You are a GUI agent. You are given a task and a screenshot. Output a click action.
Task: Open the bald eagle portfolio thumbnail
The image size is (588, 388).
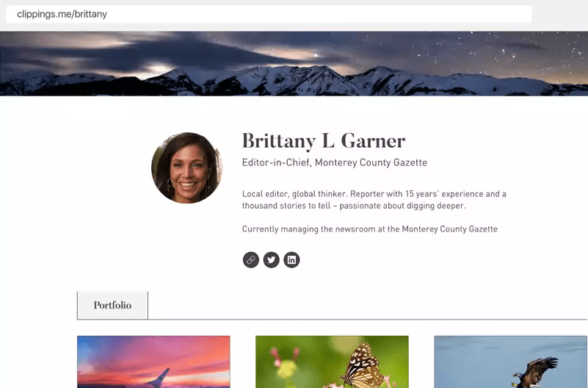(x=511, y=362)
